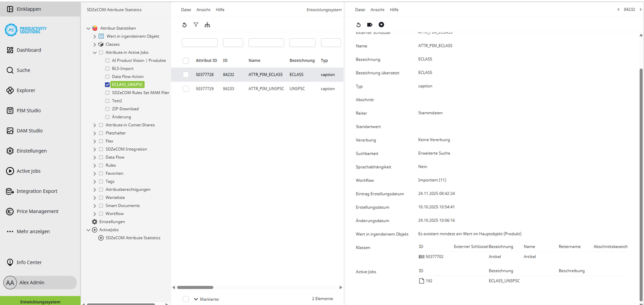
Task: Expand the Workflow tree node
Action: coord(95,213)
